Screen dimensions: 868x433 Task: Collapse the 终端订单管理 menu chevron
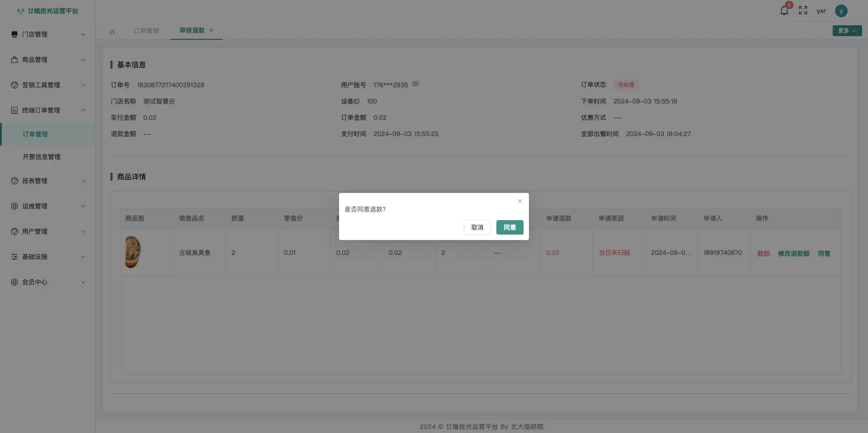(x=83, y=110)
